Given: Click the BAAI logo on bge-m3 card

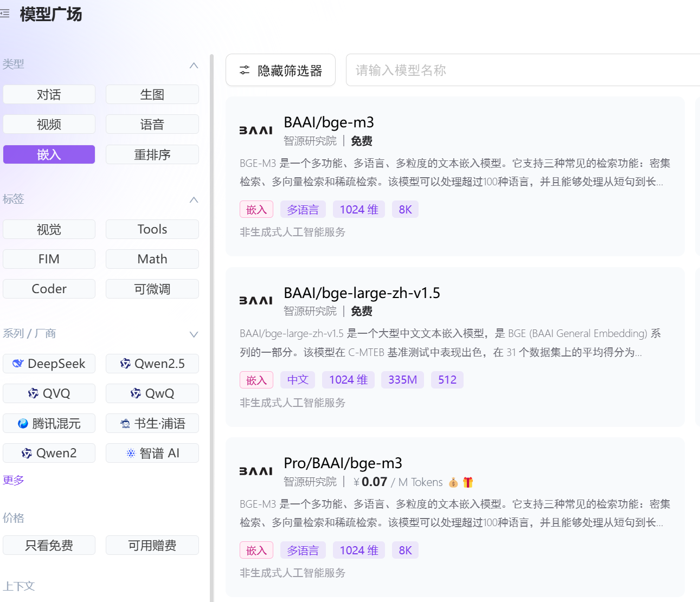Looking at the screenshot, I should point(255,130).
